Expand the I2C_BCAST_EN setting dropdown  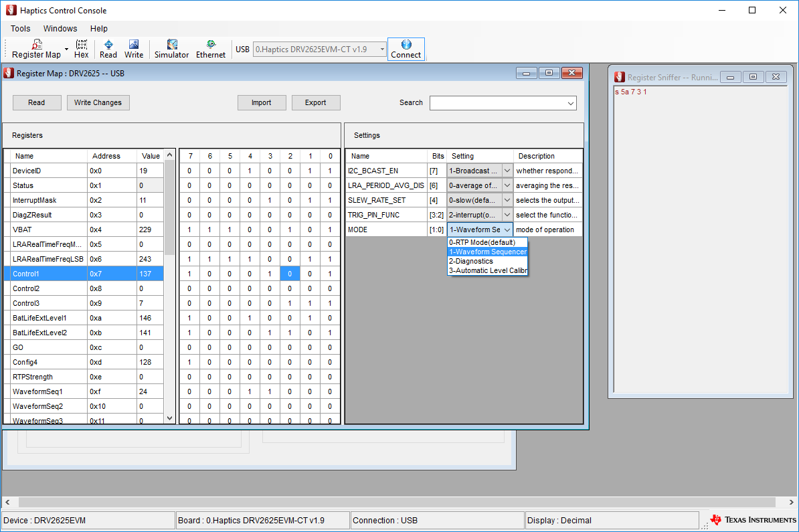pyautogui.click(x=507, y=171)
